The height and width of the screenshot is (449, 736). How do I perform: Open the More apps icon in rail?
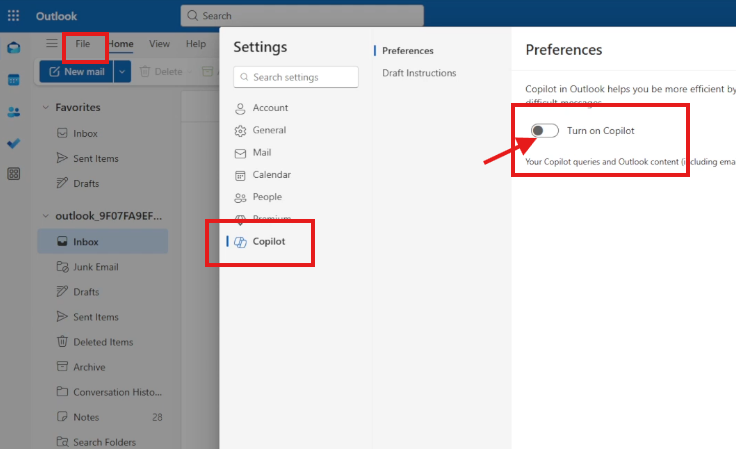click(14, 174)
